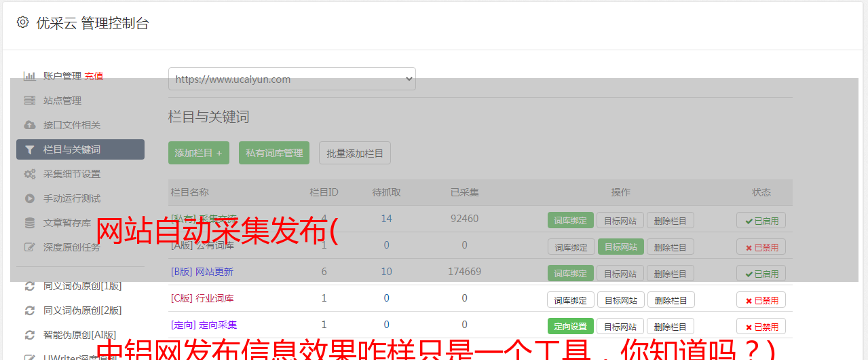Click the green 添加栏目 + button
The image size is (868, 360).
[x=199, y=153]
